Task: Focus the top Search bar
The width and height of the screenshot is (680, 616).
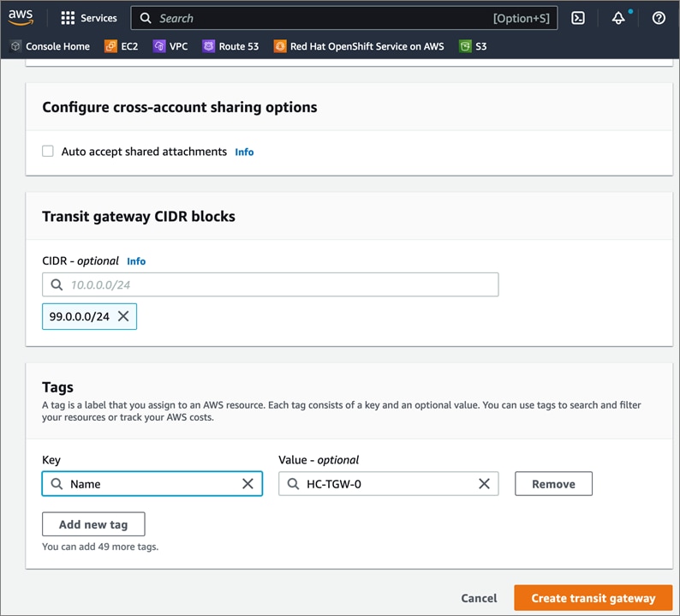Action: click(x=344, y=18)
